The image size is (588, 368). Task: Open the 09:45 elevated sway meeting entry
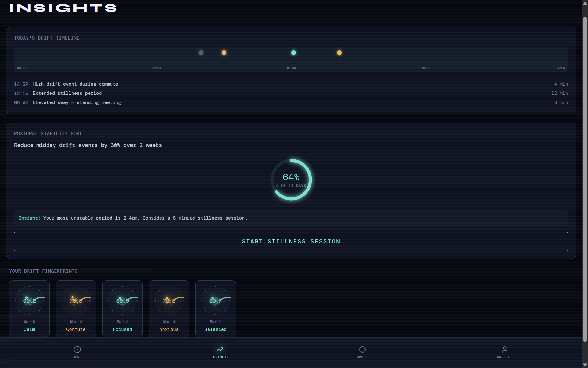(x=77, y=102)
